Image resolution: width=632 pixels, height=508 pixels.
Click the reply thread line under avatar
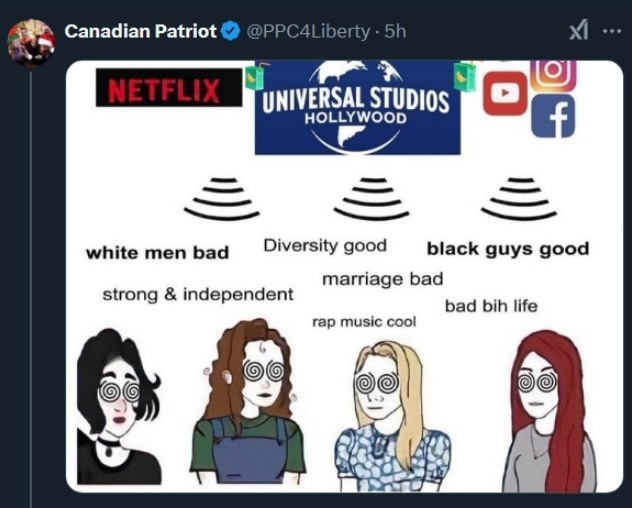coord(31,288)
